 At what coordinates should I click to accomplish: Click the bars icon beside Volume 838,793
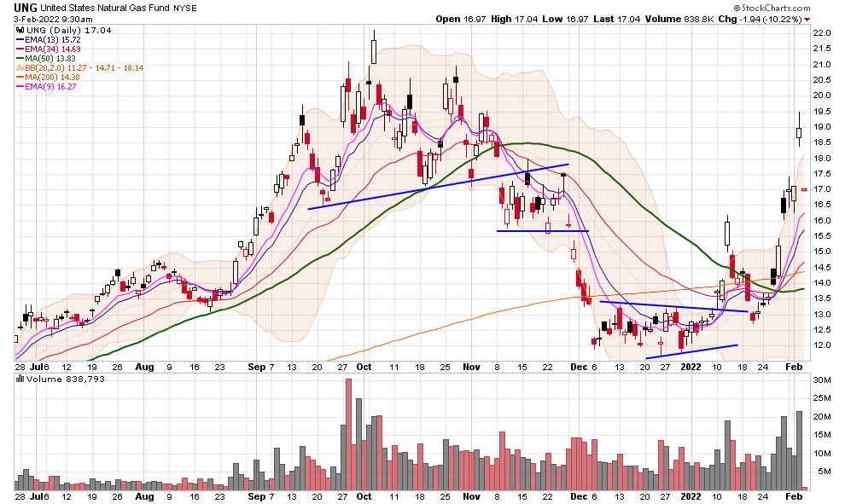pos(20,379)
